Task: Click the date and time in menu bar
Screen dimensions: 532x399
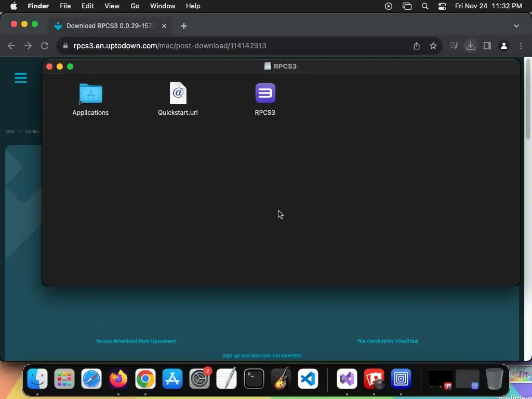Action: pyautogui.click(x=488, y=6)
